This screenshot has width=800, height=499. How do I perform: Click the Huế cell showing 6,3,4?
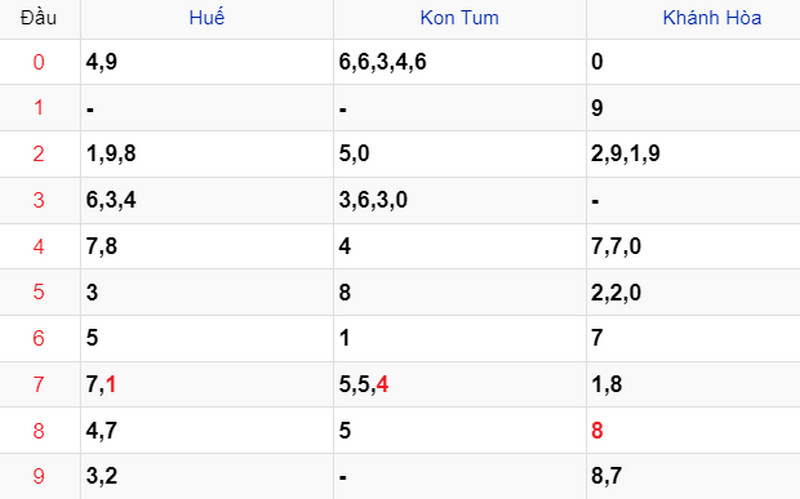[x=111, y=200]
